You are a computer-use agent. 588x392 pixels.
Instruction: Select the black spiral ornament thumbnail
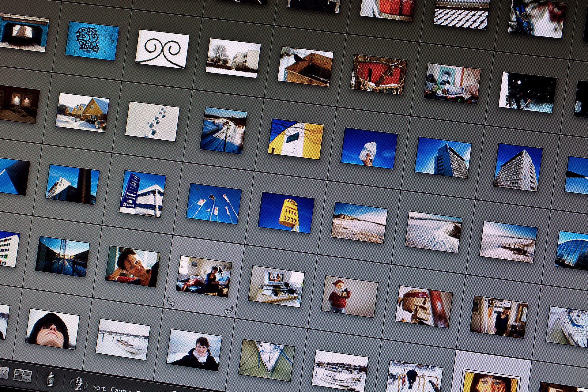[x=162, y=49]
